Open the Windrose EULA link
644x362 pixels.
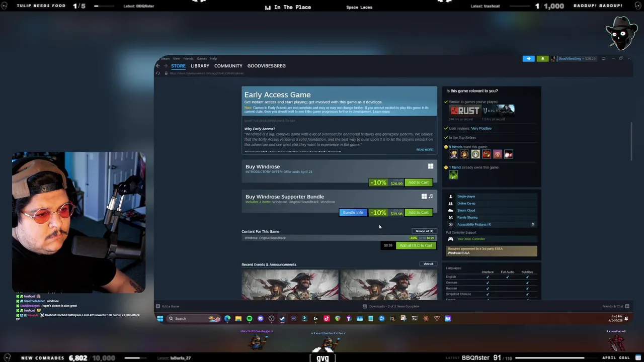click(458, 253)
